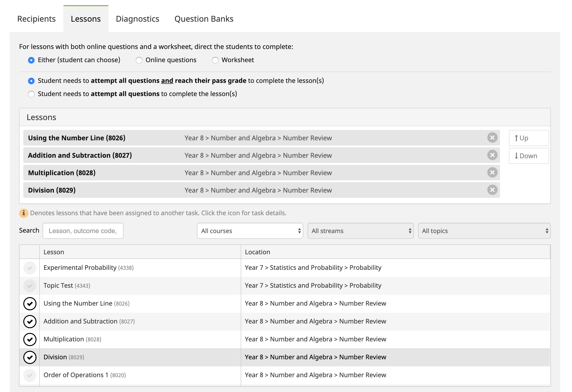
Task: Click the lesson Search input field
Action: (83, 231)
